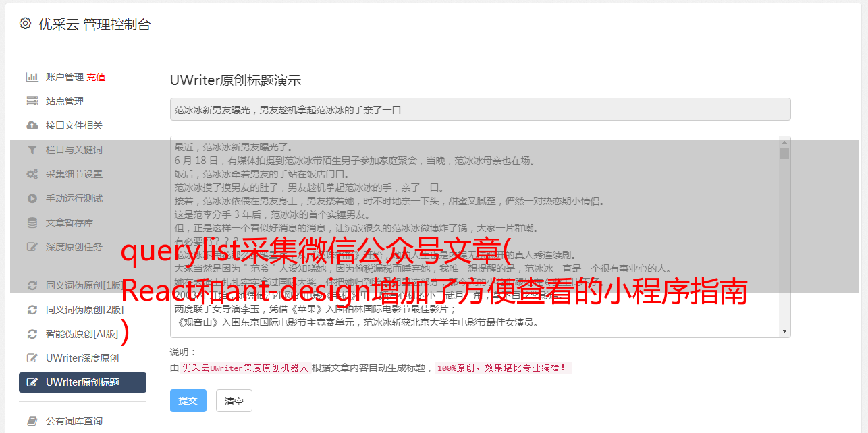Click the refresh icon for 同义词伪原创[1版]
The width and height of the screenshot is (868, 433).
[32, 285]
